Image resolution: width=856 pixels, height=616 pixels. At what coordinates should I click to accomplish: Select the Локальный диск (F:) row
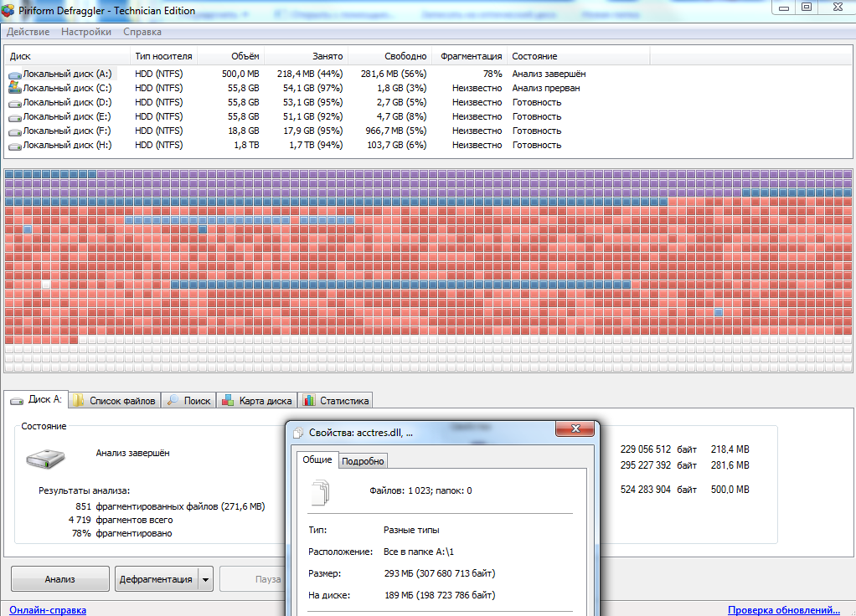pyautogui.click(x=327, y=131)
